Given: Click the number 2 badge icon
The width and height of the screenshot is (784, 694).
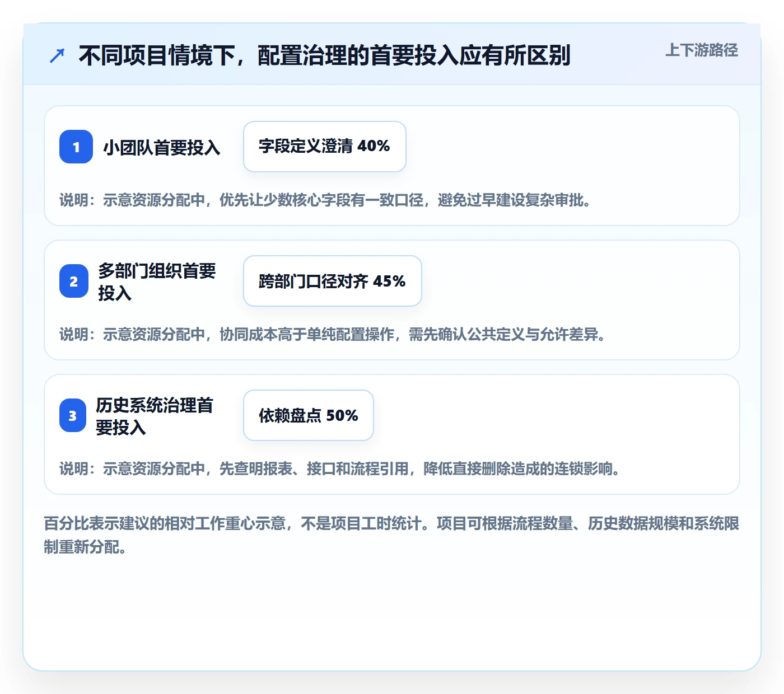Looking at the screenshot, I should pyautogui.click(x=74, y=281).
